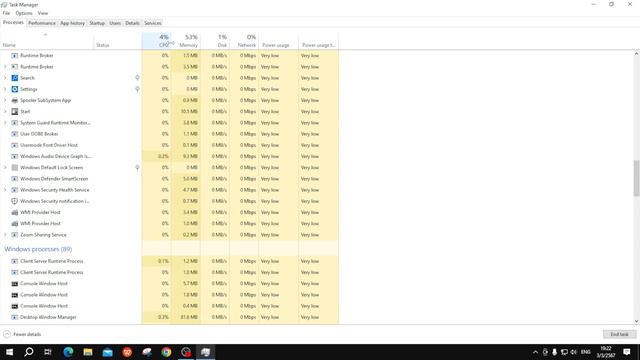Click the Desktop Window Manager icon
Screen dimensions: 640x360
coord(15,317)
